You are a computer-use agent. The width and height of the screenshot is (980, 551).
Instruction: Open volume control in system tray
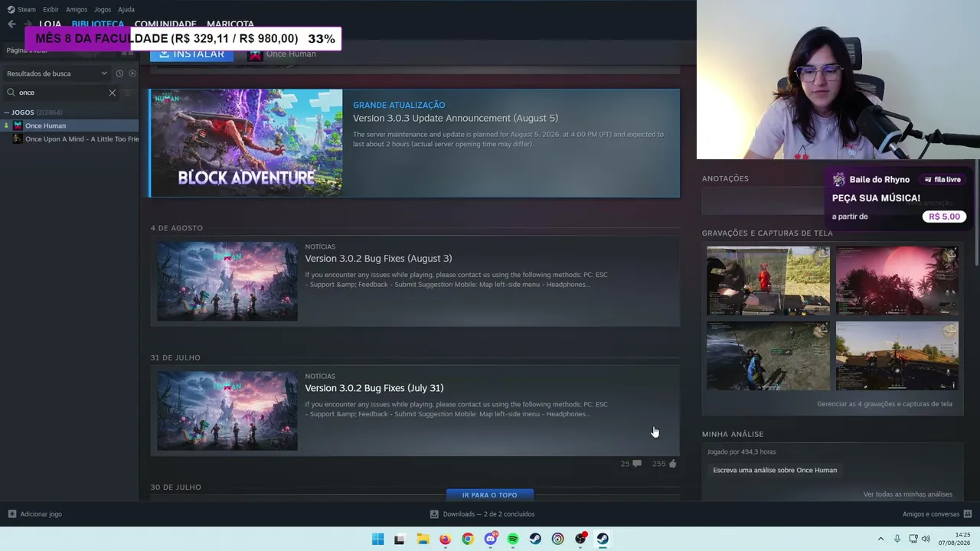pyautogui.click(x=926, y=539)
